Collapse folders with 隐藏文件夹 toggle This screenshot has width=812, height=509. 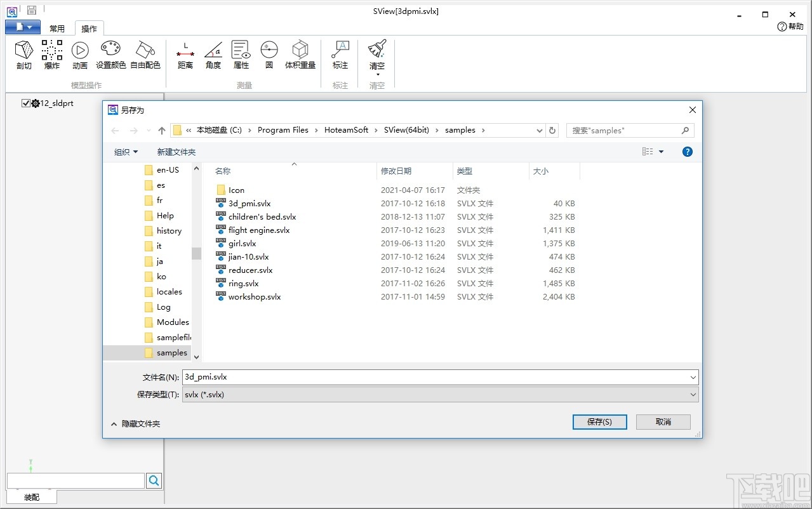coord(135,424)
